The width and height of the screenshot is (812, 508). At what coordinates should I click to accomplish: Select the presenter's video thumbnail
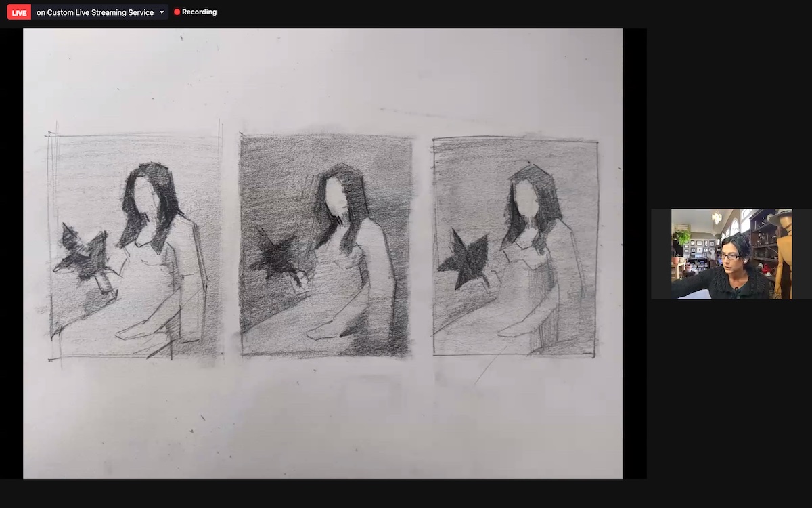(731, 254)
